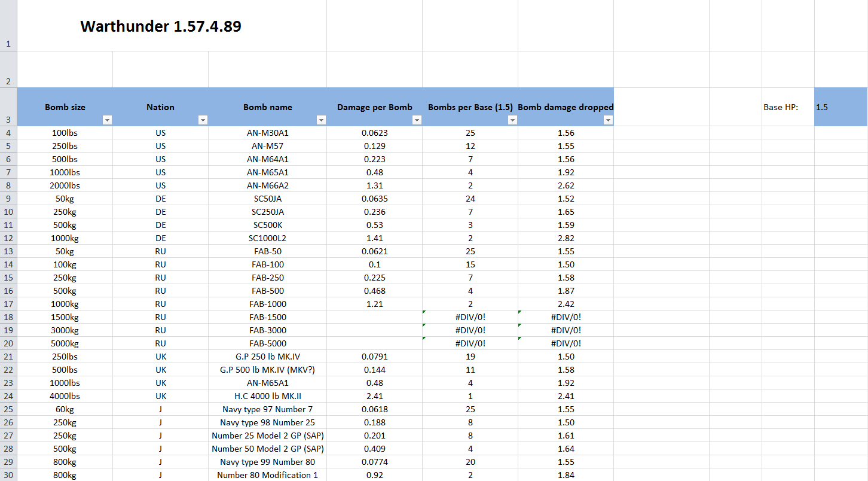Open the Nation column filter dropdown
Viewport: 868px width, 481px height.
pos(203,120)
